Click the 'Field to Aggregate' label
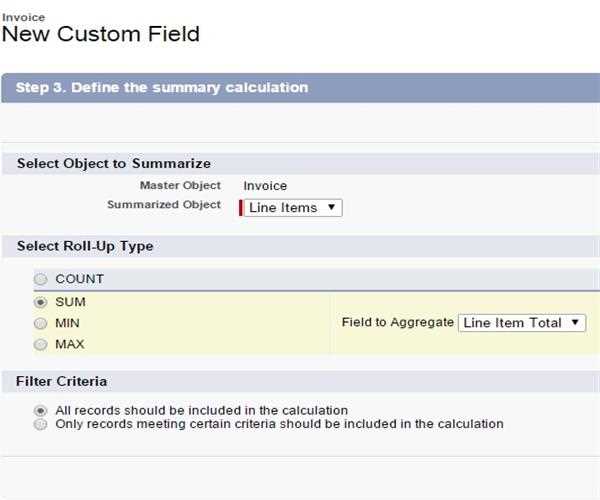 coord(397,323)
